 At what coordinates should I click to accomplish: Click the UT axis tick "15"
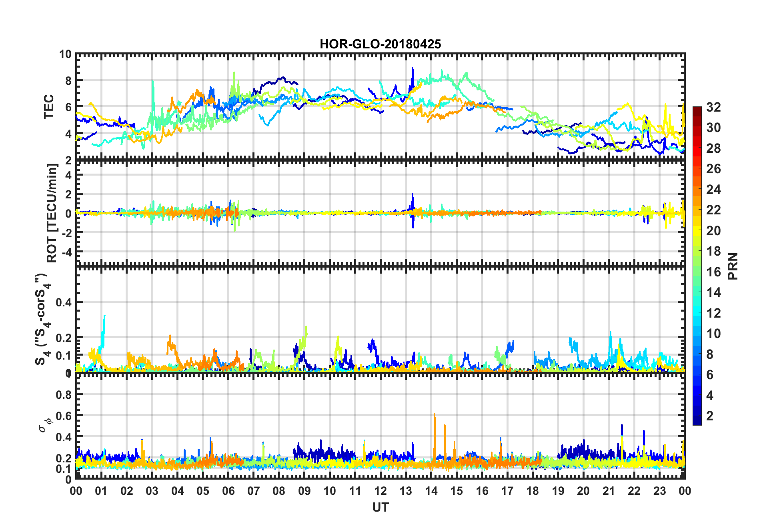point(457,491)
